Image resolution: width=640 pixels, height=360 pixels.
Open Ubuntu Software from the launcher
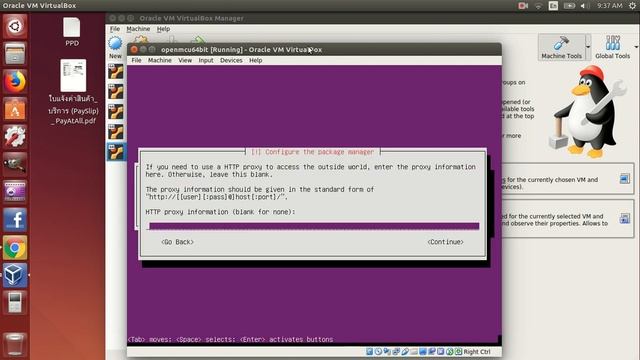point(15,109)
